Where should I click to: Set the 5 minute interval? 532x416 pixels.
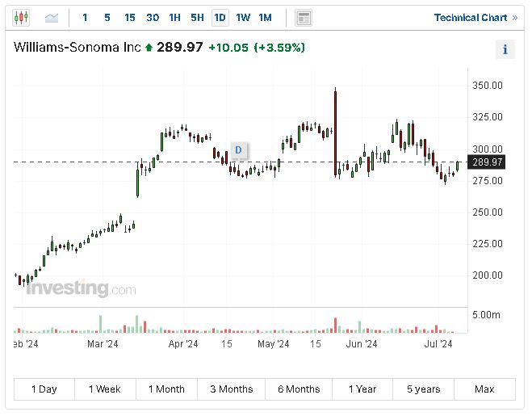coord(107,18)
